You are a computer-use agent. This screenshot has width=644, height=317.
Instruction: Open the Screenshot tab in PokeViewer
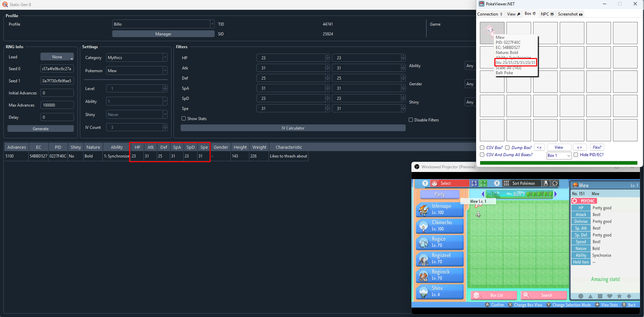pyautogui.click(x=570, y=14)
